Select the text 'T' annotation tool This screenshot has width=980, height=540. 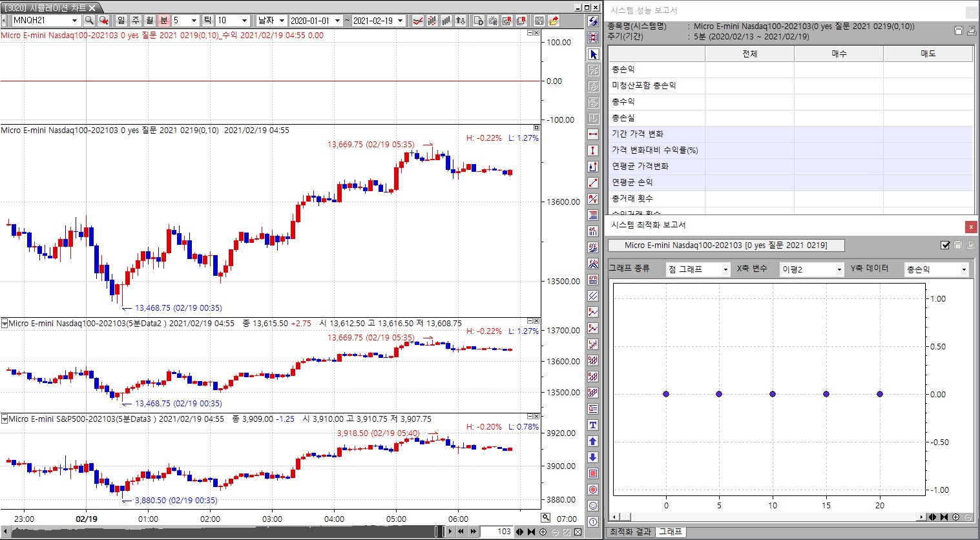click(x=593, y=425)
